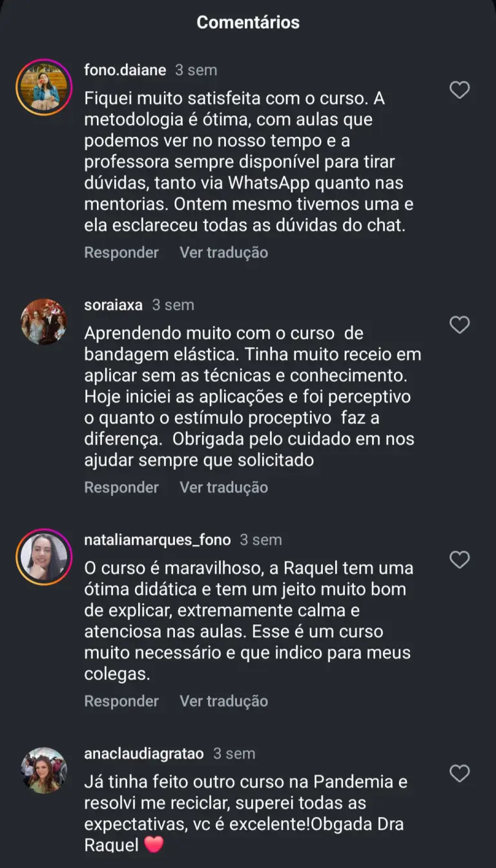This screenshot has width=496, height=868.
Task: Tap heart next to nataliamarques_fono's comment
Action: coord(459,559)
